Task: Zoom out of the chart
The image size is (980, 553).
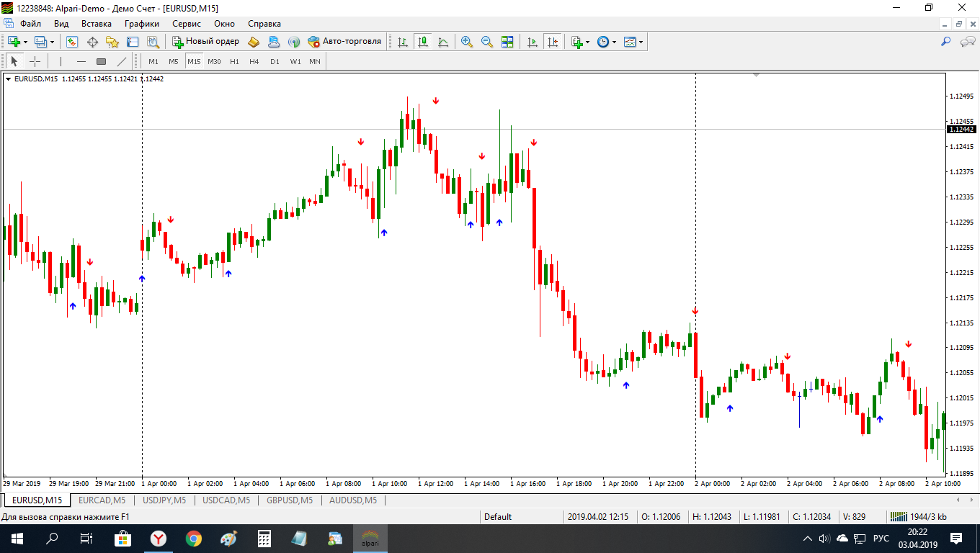Action: point(487,42)
